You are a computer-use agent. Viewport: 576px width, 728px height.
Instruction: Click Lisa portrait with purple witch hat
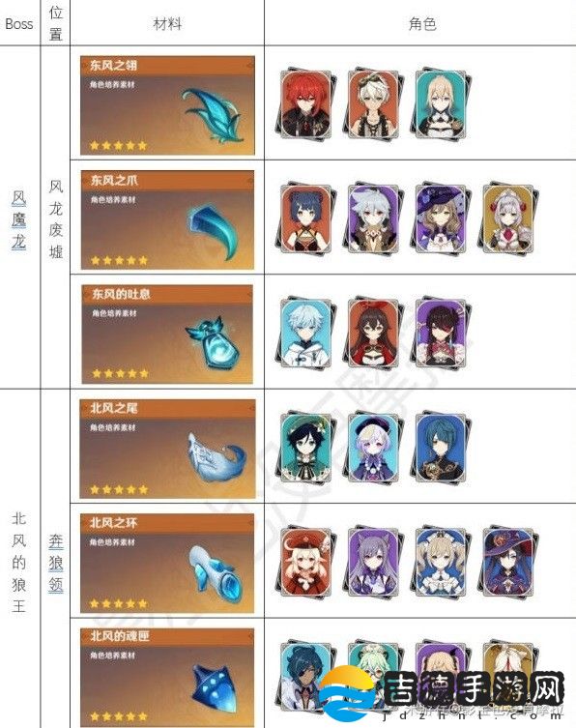(441, 218)
